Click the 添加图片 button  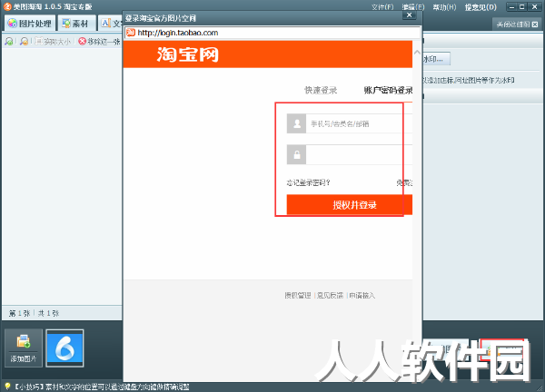pos(24,348)
